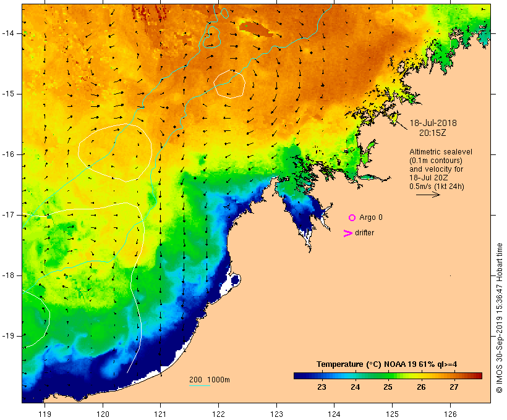Click the '18-Jul-2018' date text

433,123
